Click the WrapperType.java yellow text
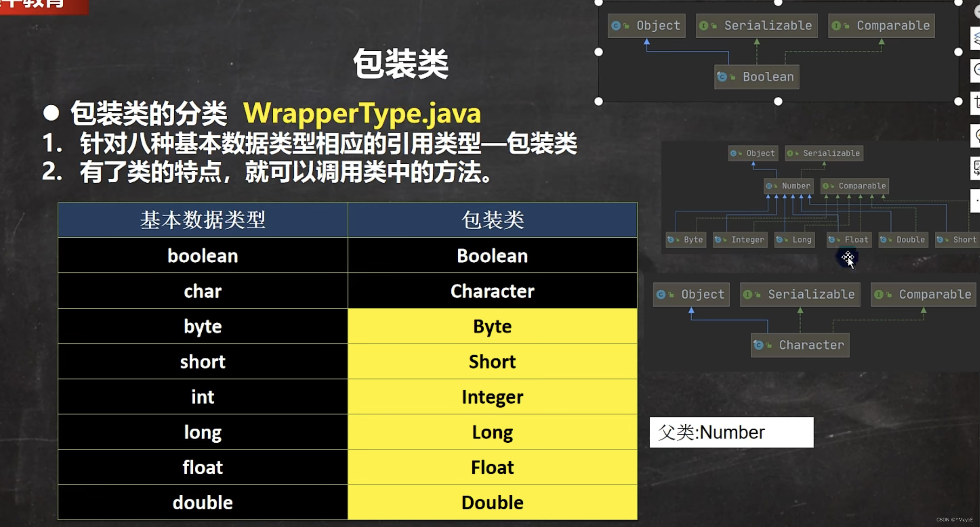 click(x=362, y=113)
